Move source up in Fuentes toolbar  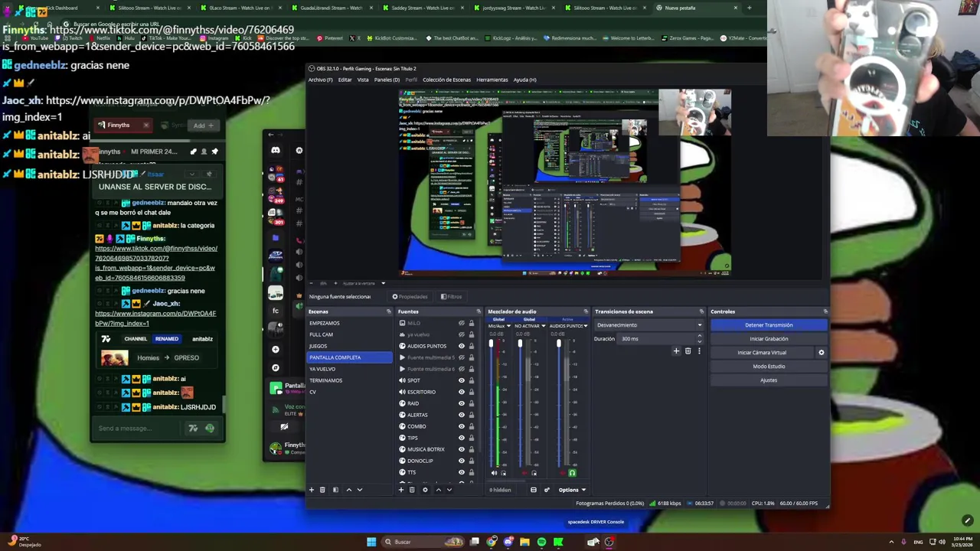438,490
